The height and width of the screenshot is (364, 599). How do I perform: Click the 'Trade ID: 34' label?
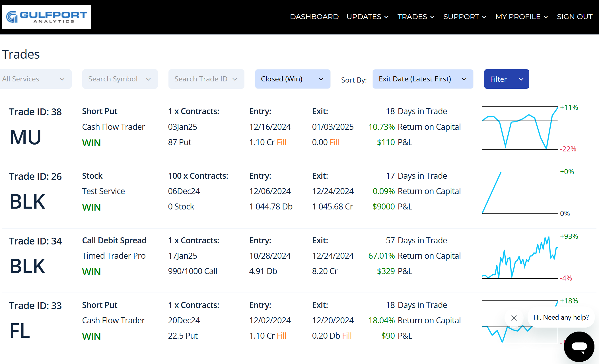35,241
